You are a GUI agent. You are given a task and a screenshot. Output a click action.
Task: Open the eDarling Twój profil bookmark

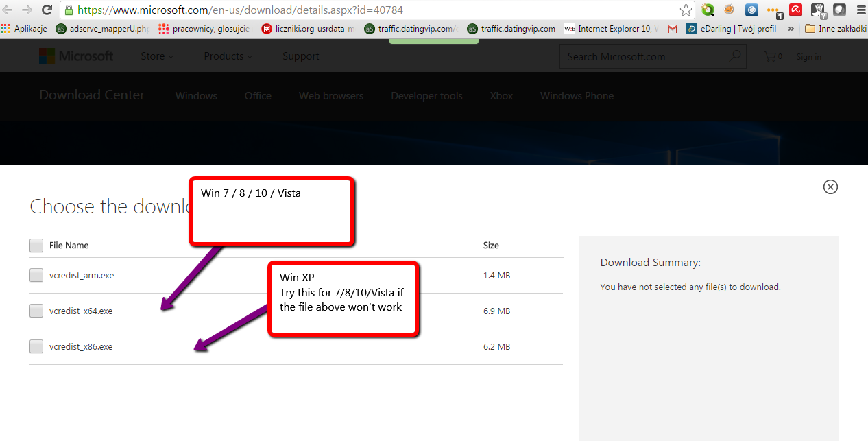point(732,29)
